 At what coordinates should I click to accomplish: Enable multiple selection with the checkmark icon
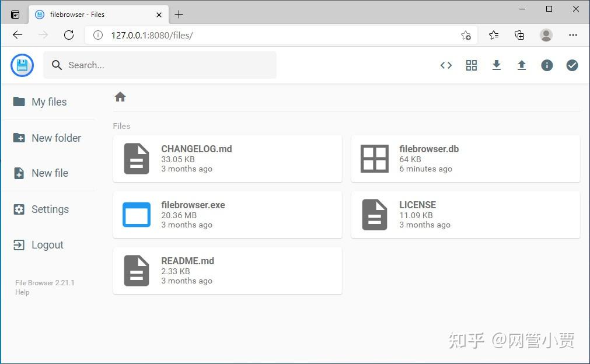pos(572,65)
